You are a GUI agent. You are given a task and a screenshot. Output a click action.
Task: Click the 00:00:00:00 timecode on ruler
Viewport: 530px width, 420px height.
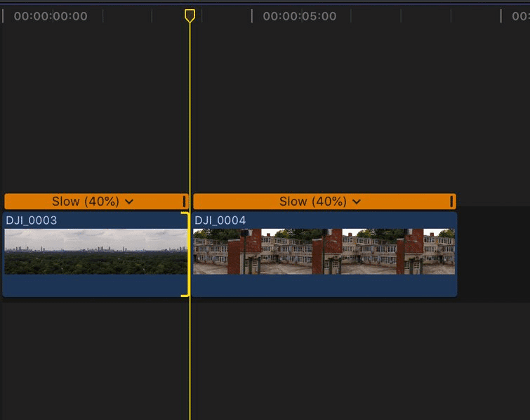tap(51, 16)
